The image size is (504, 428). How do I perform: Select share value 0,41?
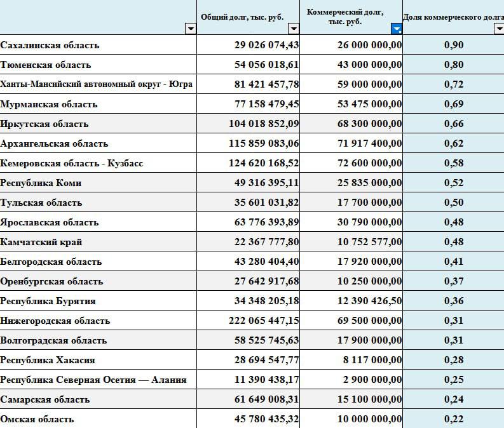pos(453,262)
